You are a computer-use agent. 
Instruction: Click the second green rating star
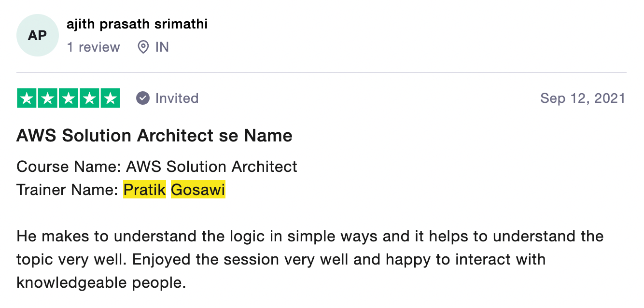point(48,98)
